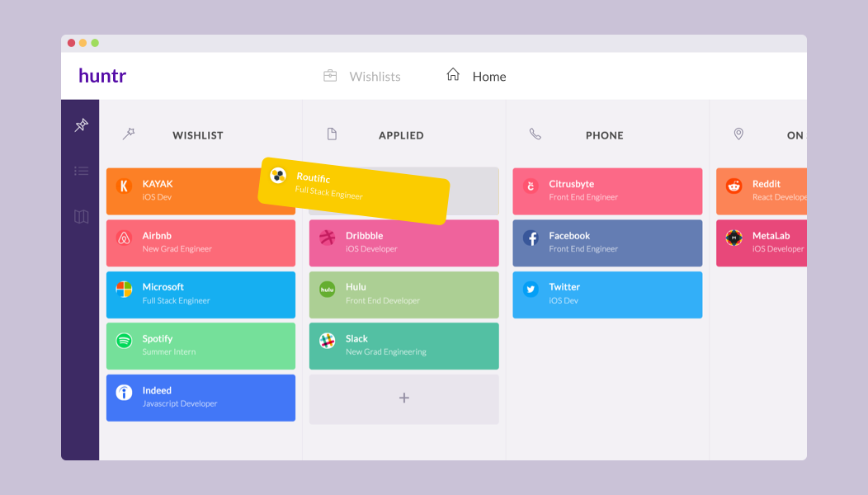Minimize window with the yellow button

(83, 43)
